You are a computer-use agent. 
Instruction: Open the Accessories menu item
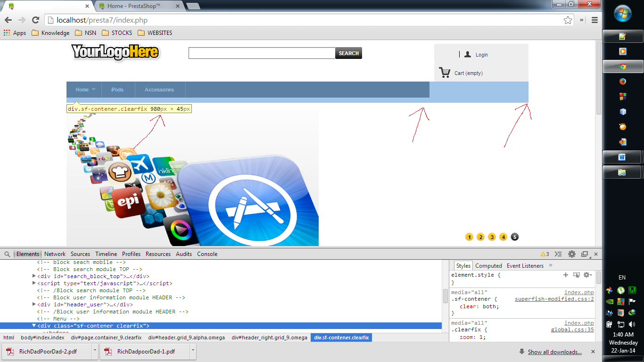[159, 90]
